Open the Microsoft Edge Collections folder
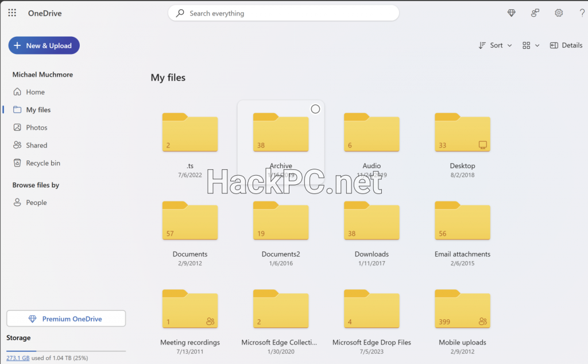The height and width of the screenshot is (364, 588). (280, 309)
